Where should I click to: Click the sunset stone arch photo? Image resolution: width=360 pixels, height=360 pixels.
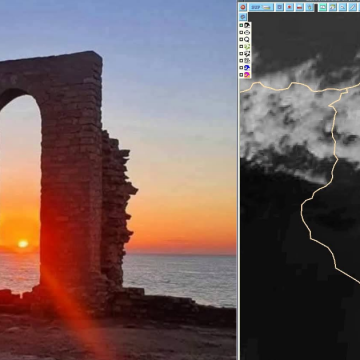click(x=118, y=180)
